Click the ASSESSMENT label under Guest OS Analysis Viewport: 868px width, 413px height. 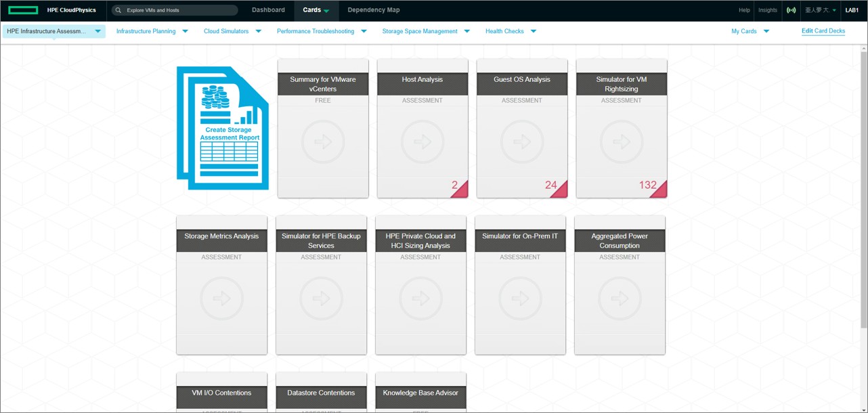tap(522, 100)
